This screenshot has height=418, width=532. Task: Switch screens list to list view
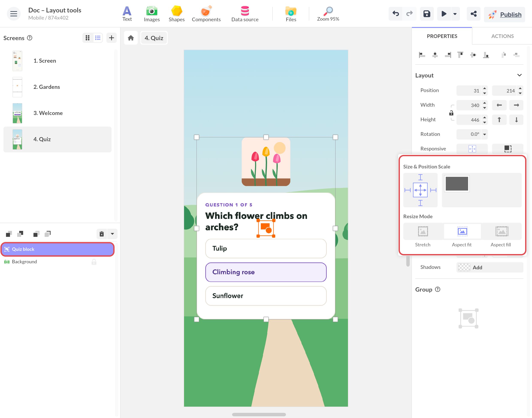tap(98, 38)
